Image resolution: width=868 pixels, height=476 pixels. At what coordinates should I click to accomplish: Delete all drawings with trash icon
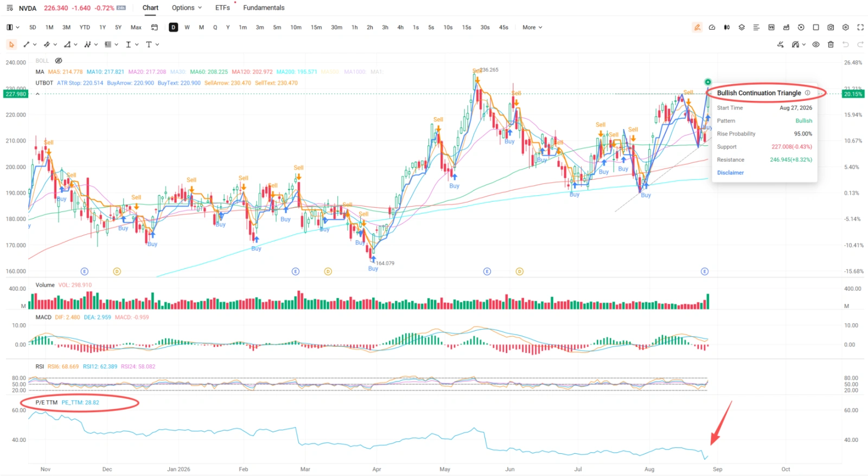point(831,44)
